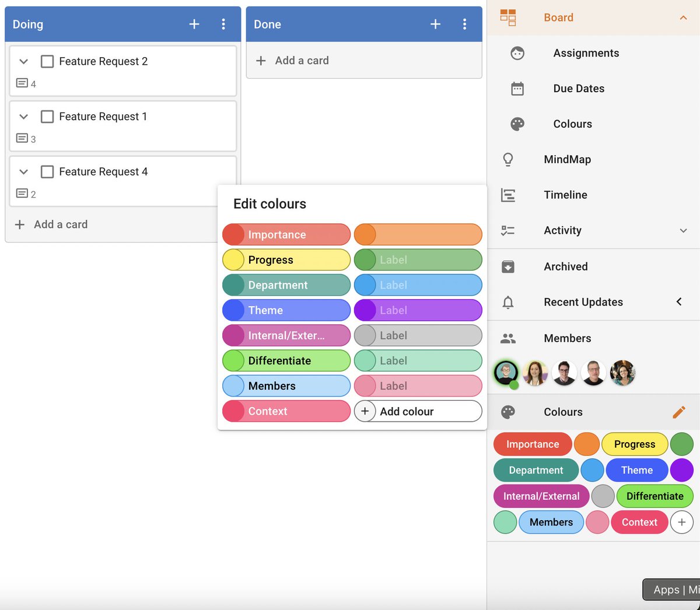Select the purple Label colour in popup
This screenshot has width=700, height=610.
(x=418, y=310)
